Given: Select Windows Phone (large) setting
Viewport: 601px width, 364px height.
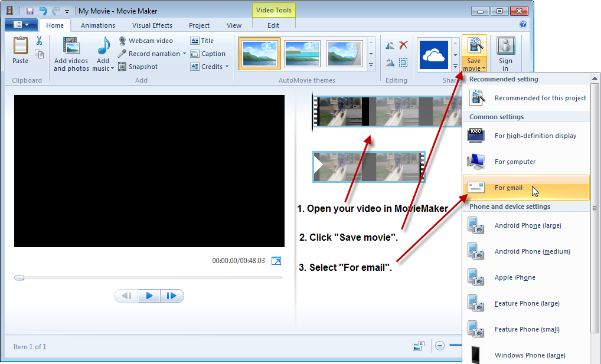Looking at the screenshot, I should coord(526,355).
